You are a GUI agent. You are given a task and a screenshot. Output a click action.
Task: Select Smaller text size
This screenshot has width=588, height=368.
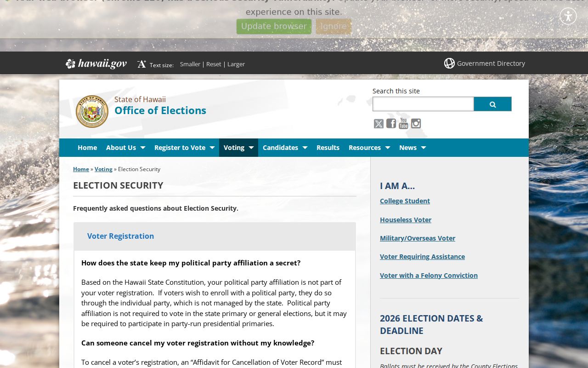pos(190,64)
